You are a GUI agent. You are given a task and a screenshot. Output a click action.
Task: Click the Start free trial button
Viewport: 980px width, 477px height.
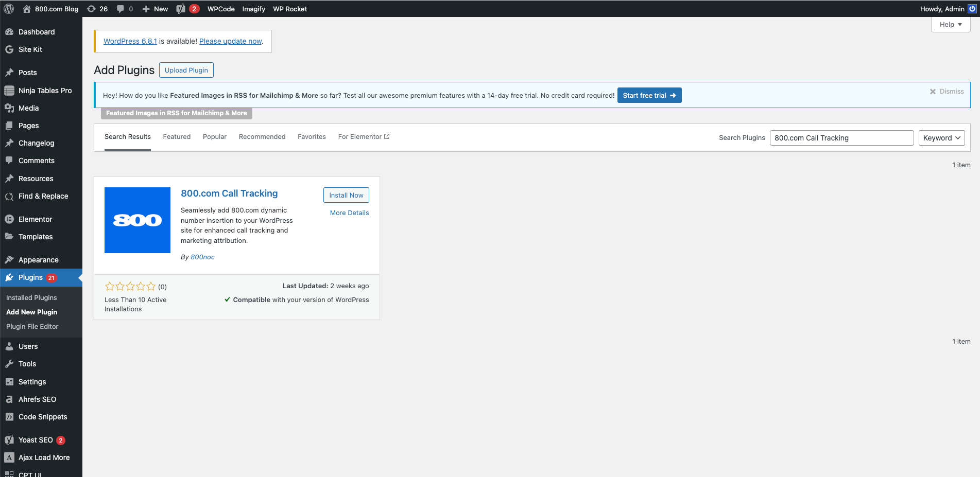click(x=649, y=95)
